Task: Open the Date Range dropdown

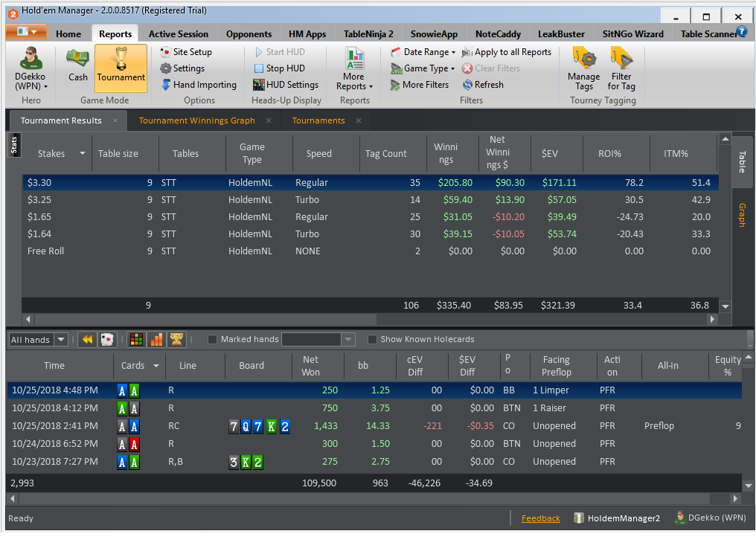Action: pos(423,52)
